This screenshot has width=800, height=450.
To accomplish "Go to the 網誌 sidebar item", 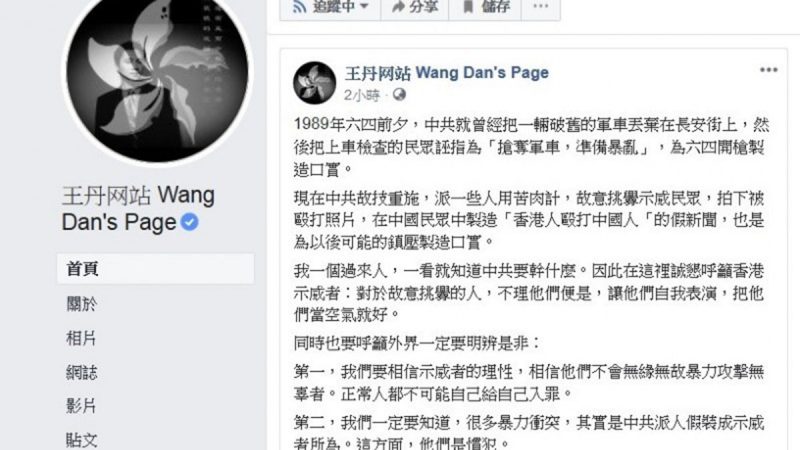I will point(82,372).
